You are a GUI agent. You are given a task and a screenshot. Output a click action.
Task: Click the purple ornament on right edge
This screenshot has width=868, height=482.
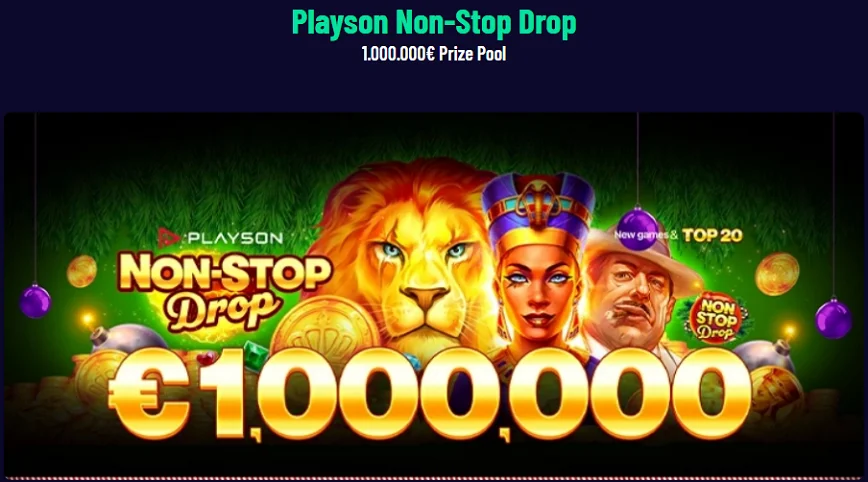point(833,318)
